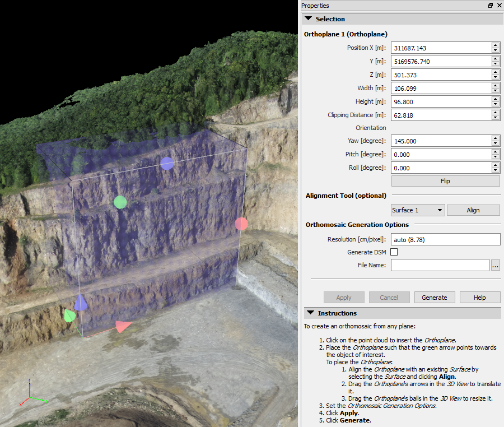Click the Flip button to reverse the orthoplane
504x427 pixels.
(445, 180)
